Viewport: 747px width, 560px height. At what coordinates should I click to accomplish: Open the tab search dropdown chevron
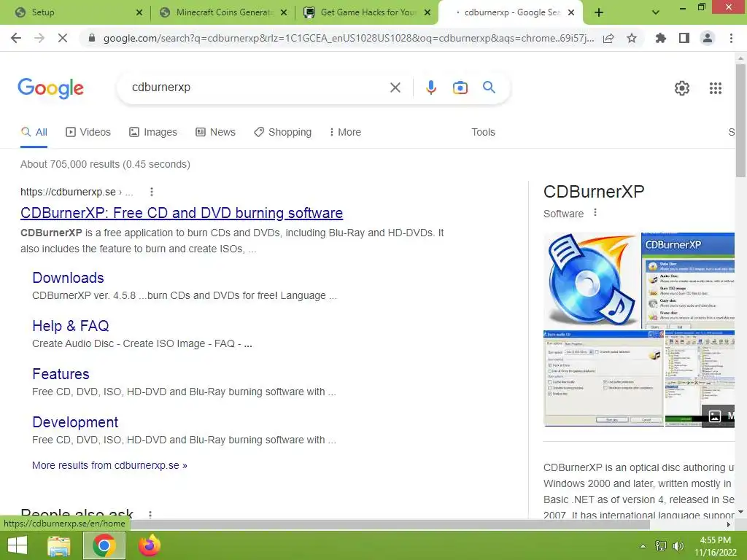pos(656,12)
